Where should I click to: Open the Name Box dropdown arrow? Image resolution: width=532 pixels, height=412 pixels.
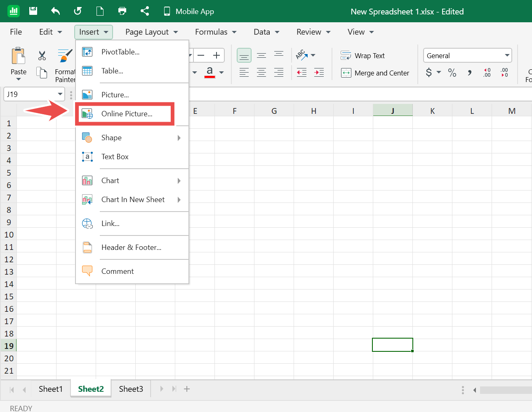(60, 94)
